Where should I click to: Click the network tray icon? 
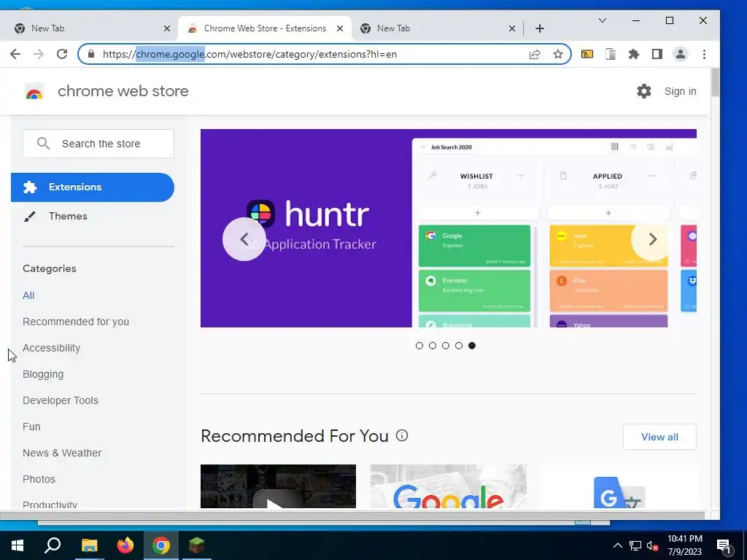coord(635,545)
